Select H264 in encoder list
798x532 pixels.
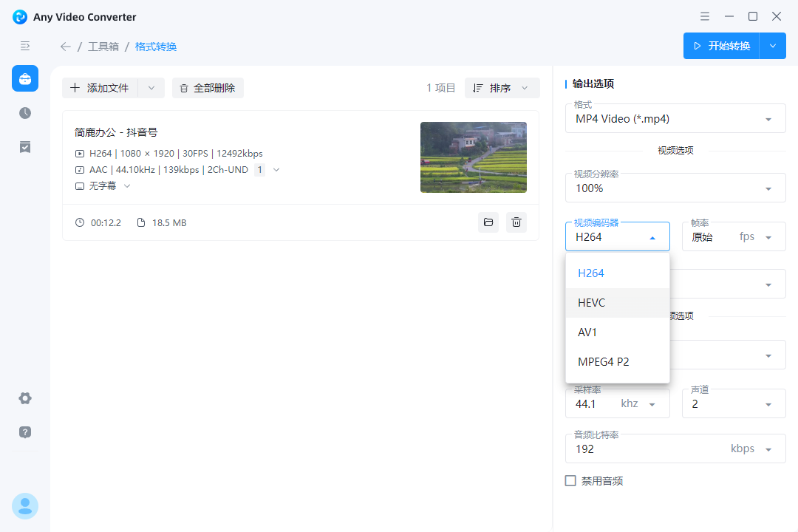617,273
